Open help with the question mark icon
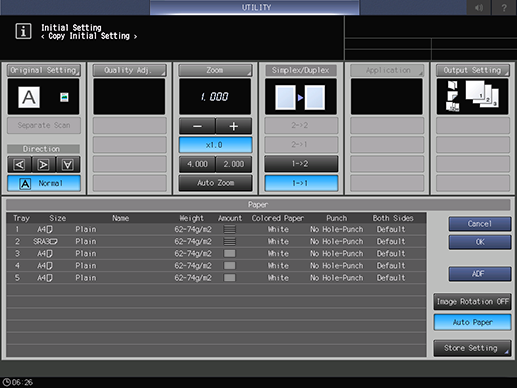517x388 pixels. 504,7
